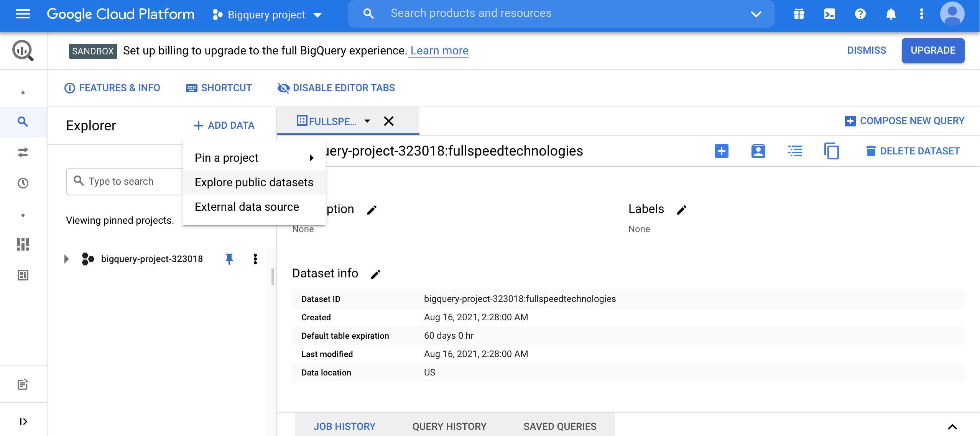The height and width of the screenshot is (436, 980).
Task: Edit Dataset info with pencil icon
Action: [376, 274]
